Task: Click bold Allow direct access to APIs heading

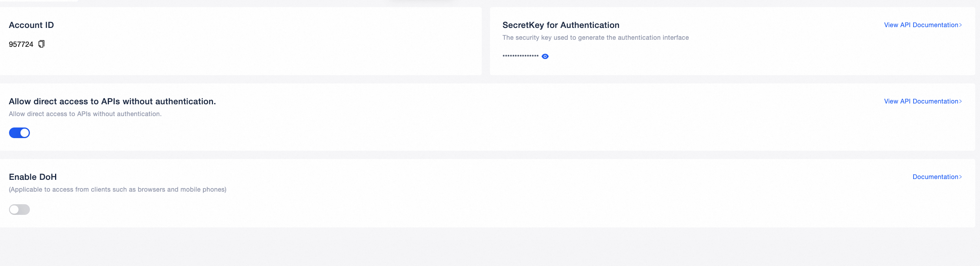Action: pyautogui.click(x=112, y=102)
